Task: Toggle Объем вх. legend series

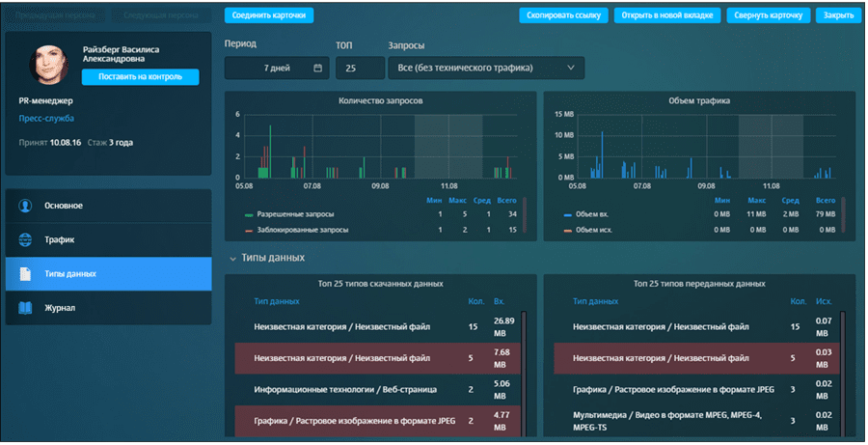Action: click(x=592, y=213)
